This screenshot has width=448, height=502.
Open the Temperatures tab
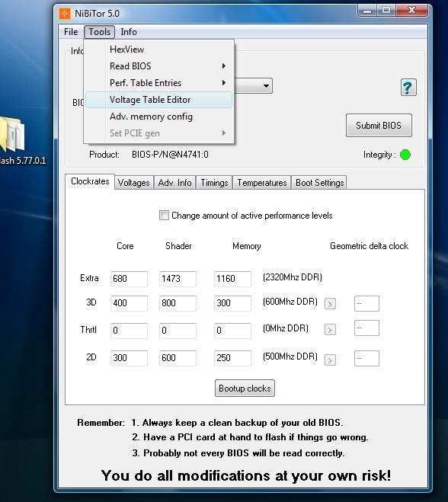pos(261,183)
